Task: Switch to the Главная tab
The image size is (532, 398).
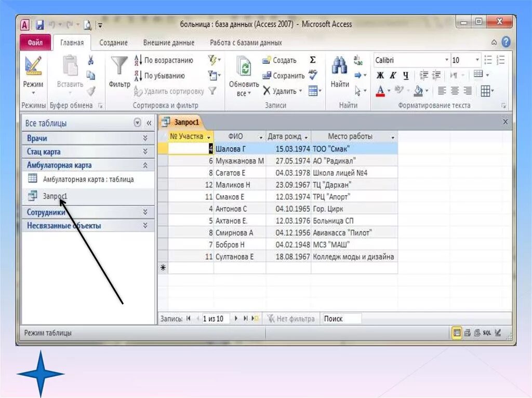Action: pyautogui.click(x=72, y=43)
